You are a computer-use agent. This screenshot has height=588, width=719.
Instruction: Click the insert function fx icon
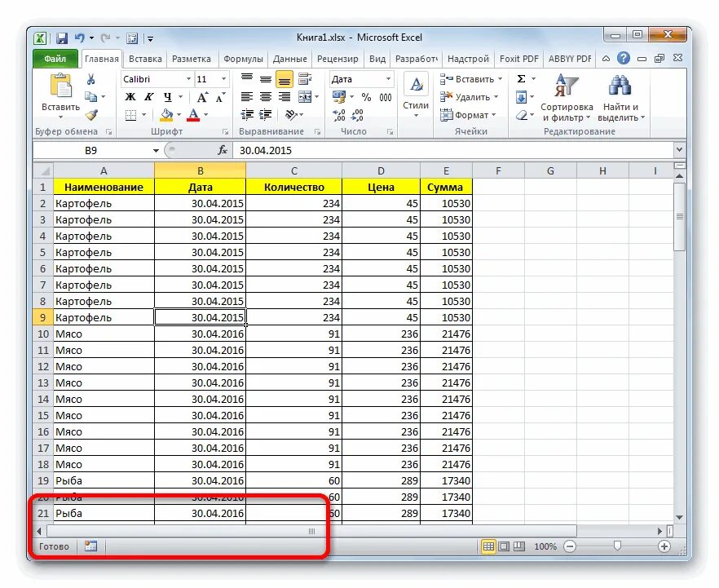[223, 150]
